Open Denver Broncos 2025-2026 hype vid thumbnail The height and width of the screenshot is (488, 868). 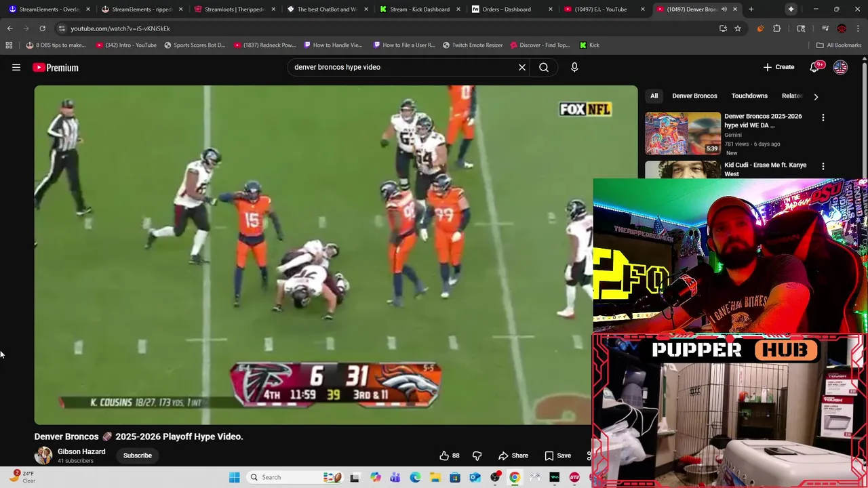[x=683, y=134]
